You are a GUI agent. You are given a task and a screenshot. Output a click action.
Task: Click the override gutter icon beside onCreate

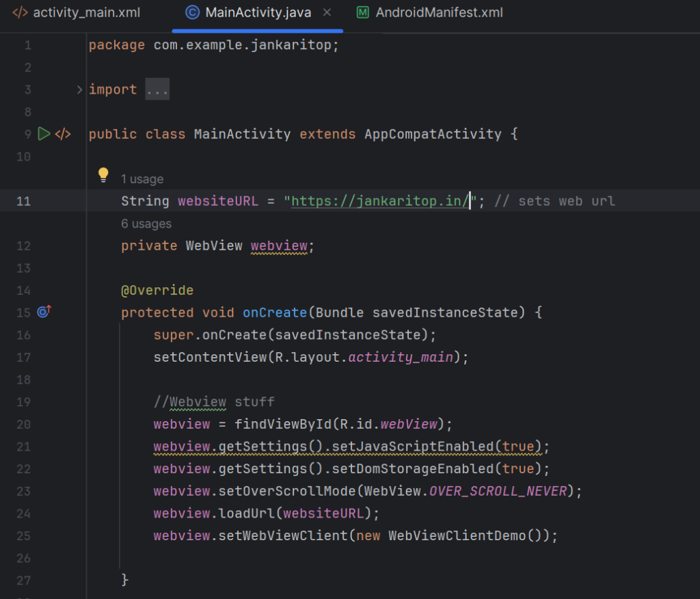44,311
